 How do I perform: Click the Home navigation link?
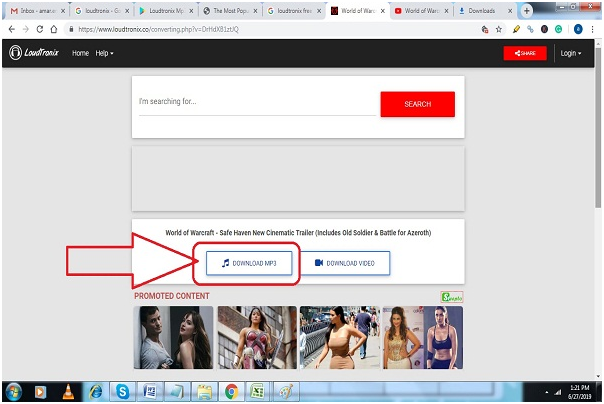pos(80,53)
